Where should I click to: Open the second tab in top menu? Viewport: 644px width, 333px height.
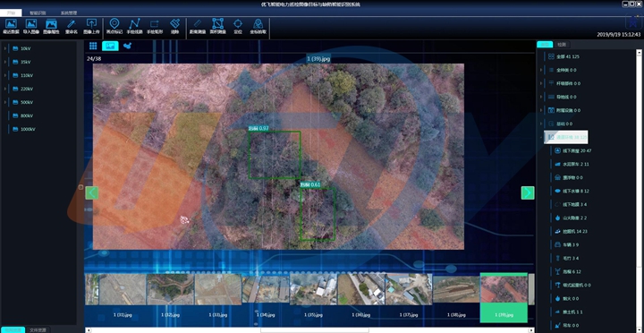[x=38, y=13]
